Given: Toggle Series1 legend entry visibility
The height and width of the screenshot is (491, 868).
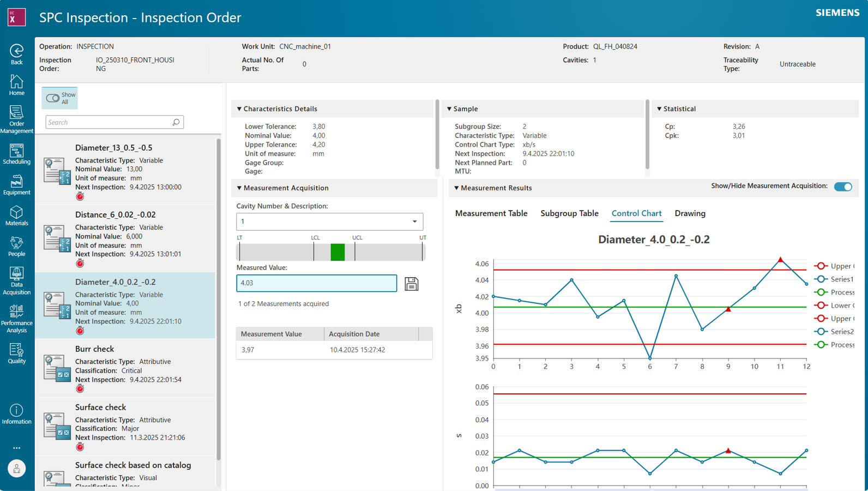Looking at the screenshot, I should click(x=835, y=279).
